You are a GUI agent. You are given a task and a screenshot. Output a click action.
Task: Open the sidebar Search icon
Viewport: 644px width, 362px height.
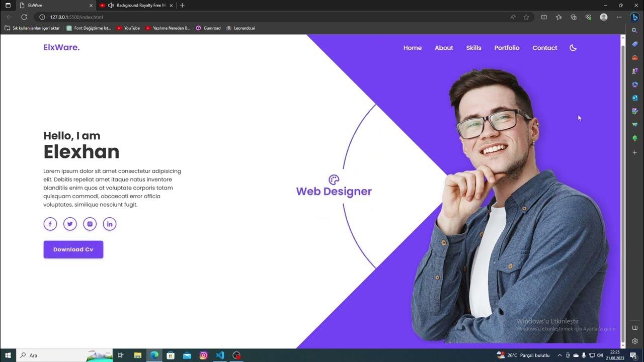tap(635, 31)
